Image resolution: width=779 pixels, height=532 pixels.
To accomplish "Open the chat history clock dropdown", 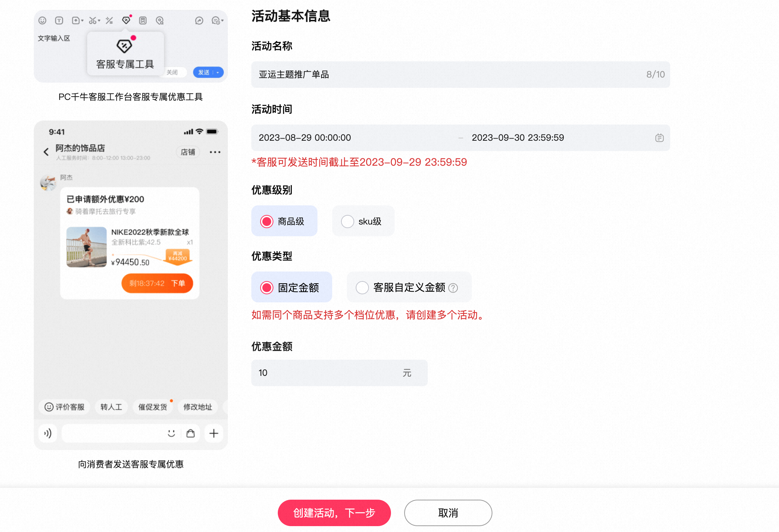I will [218, 21].
